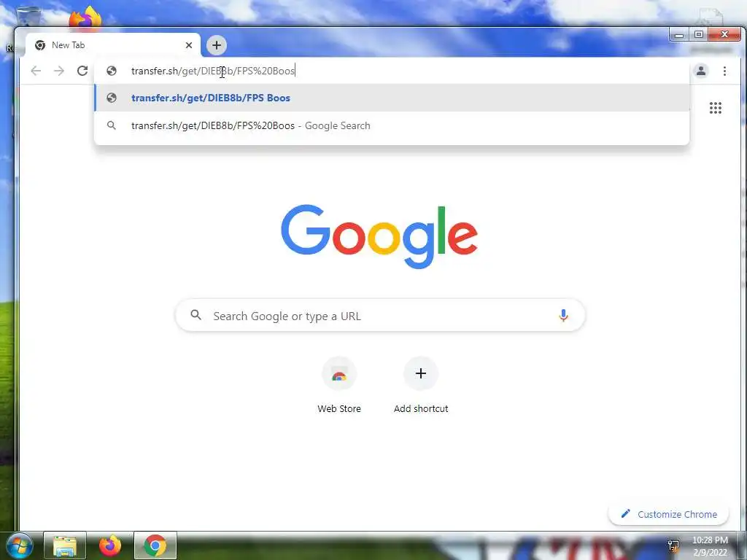Click the network tray icon

(673, 545)
